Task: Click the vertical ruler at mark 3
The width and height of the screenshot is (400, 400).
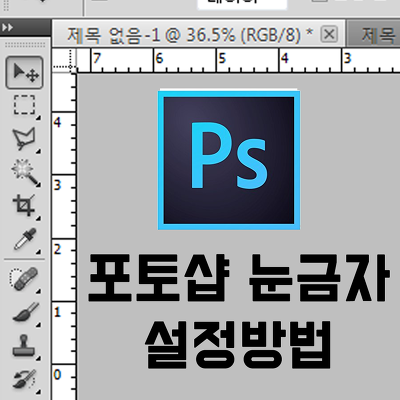Action: tap(57, 185)
